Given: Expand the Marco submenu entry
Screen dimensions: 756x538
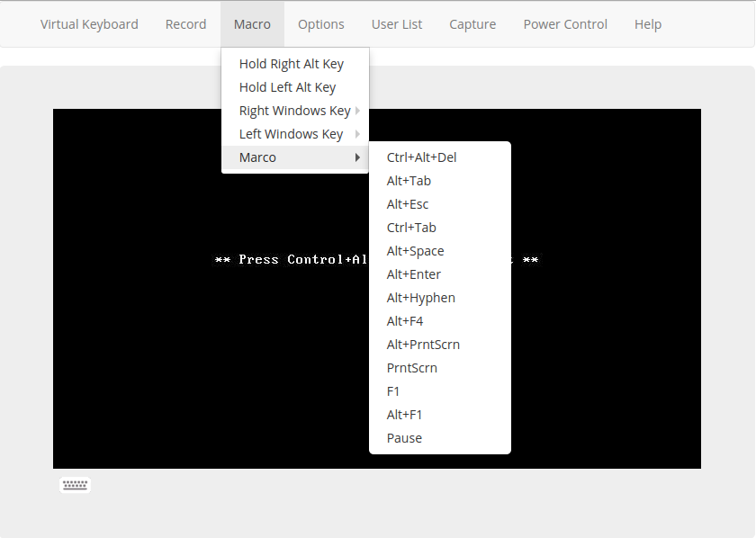Looking at the screenshot, I should coord(295,157).
